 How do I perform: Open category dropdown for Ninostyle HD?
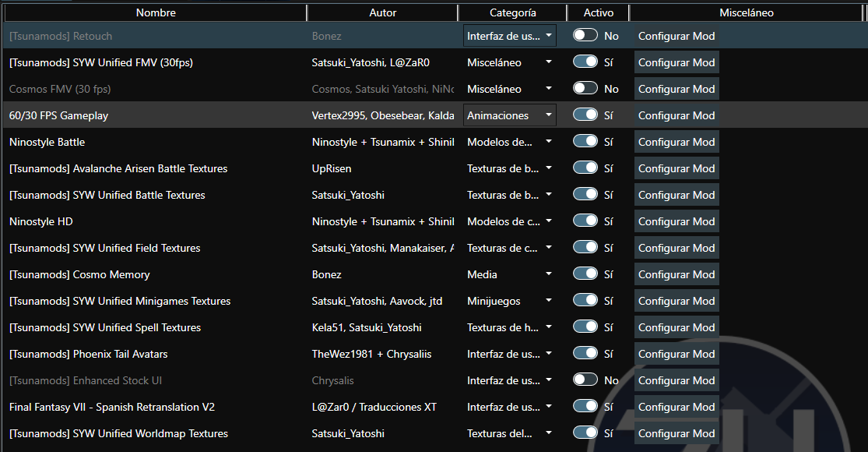point(509,221)
